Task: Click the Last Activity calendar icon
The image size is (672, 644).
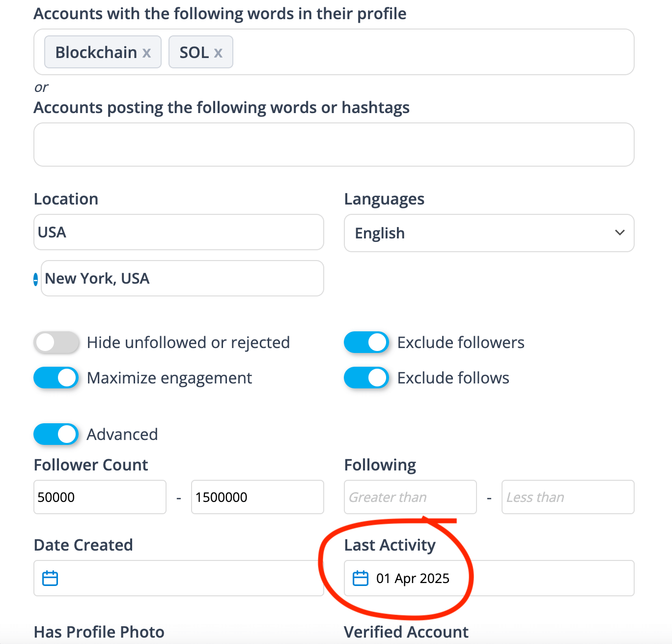Action: coord(361,578)
